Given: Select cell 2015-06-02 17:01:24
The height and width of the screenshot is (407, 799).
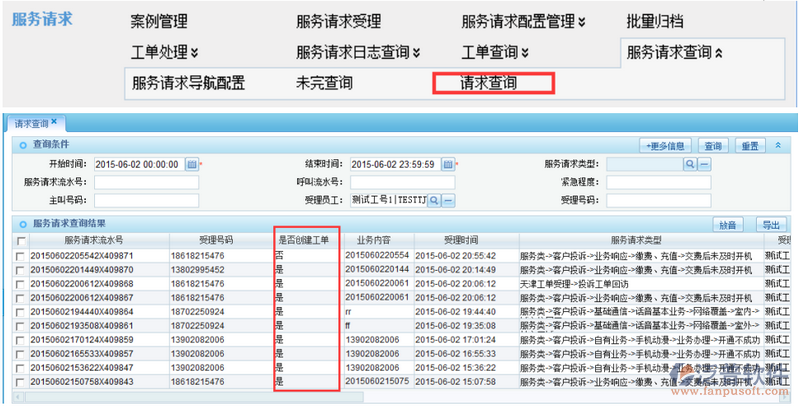Looking at the screenshot, I should click(456, 340).
